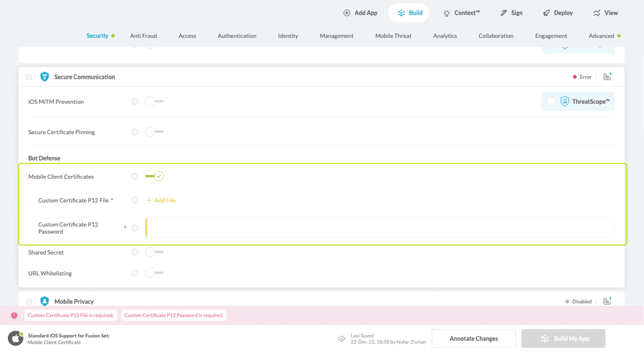Click the Apple iOS platform icon

tap(16, 338)
